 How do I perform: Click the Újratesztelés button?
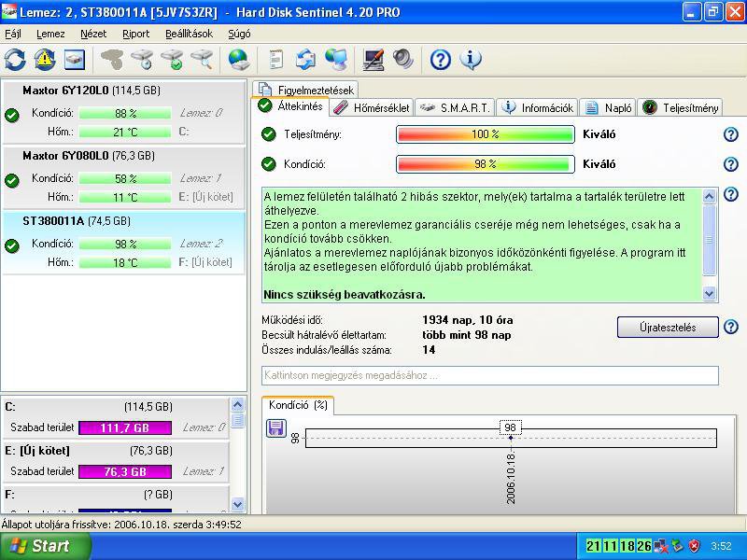point(668,328)
